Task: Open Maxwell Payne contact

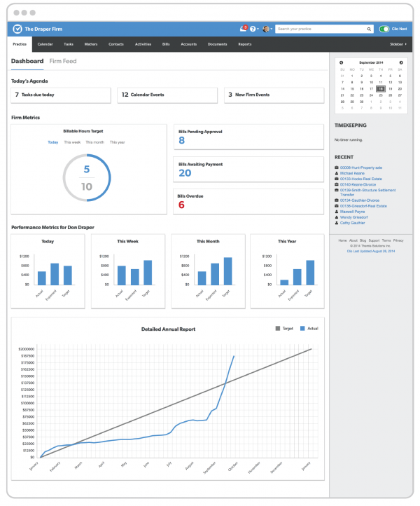Action: point(352,212)
